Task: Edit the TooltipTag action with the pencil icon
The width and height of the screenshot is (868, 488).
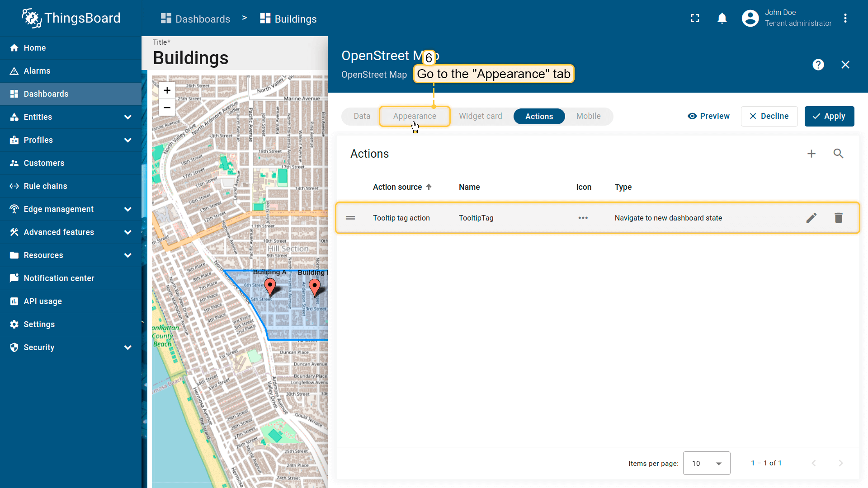Action: (811, 218)
